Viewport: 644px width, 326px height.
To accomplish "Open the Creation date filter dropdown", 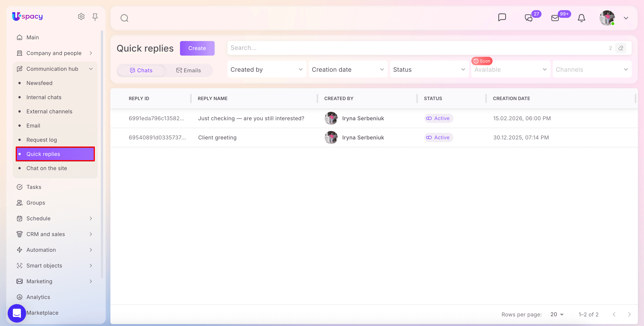I will [348, 69].
